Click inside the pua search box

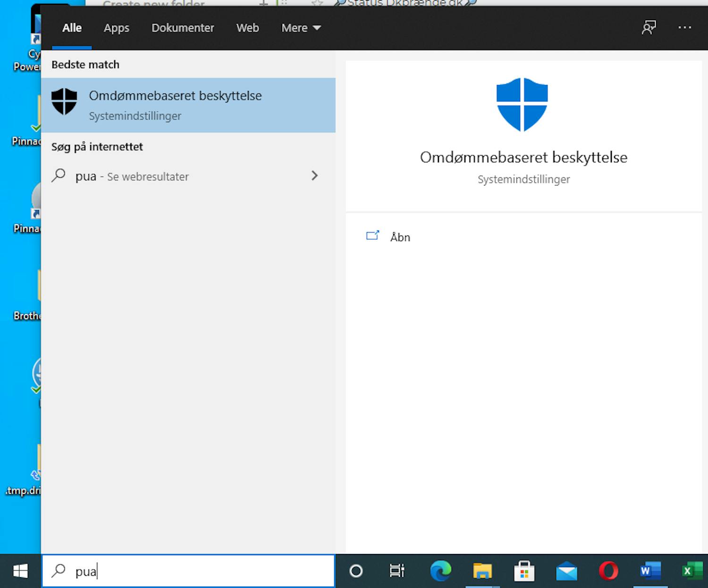click(x=189, y=571)
